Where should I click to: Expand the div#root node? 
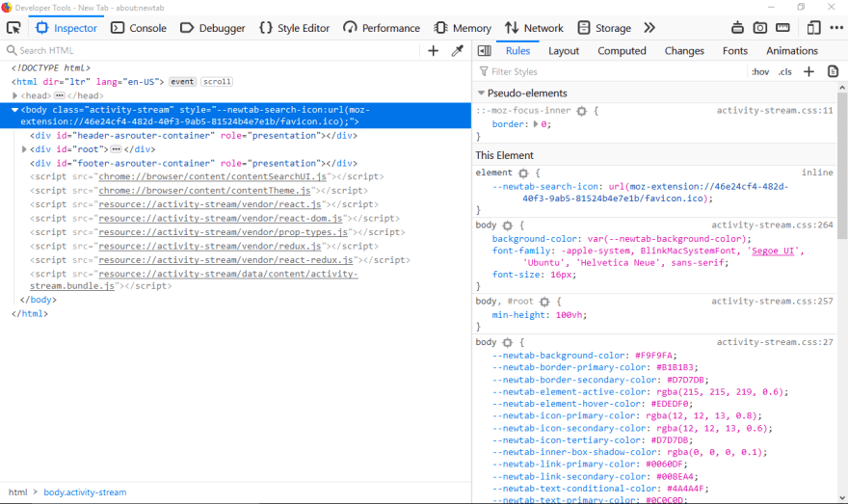24,149
